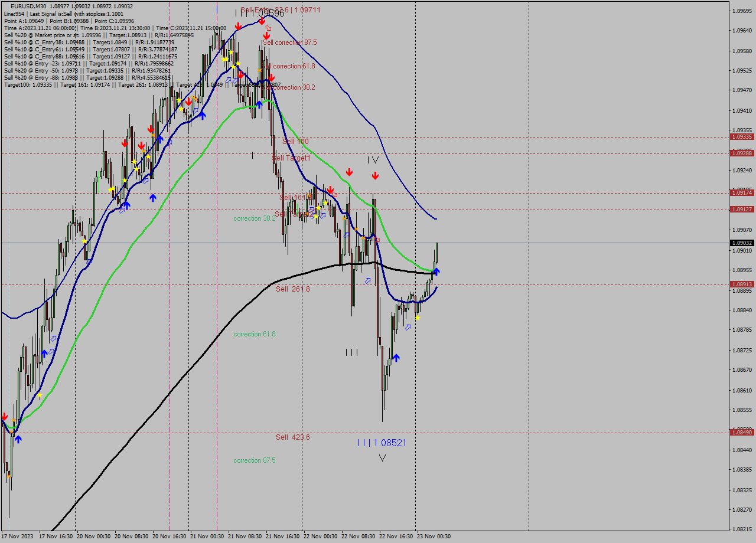Image resolution: width=756 pixels, height=543 pixels.
Task: Select the green 'correction 87.5' label
Action: tap(255, 460)
